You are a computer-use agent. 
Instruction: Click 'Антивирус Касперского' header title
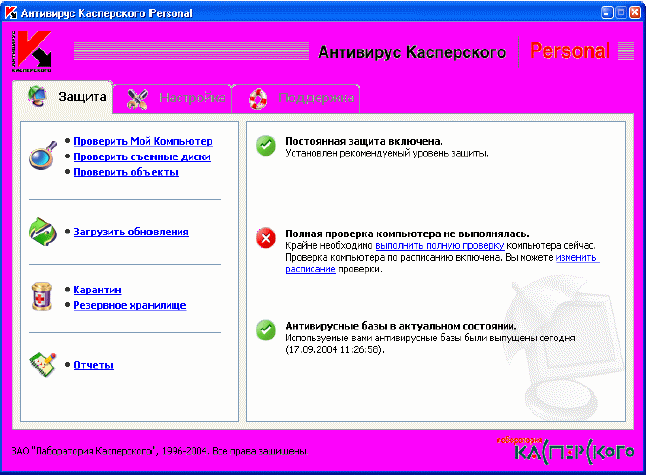pyautogui.click(x=412, y=52)
